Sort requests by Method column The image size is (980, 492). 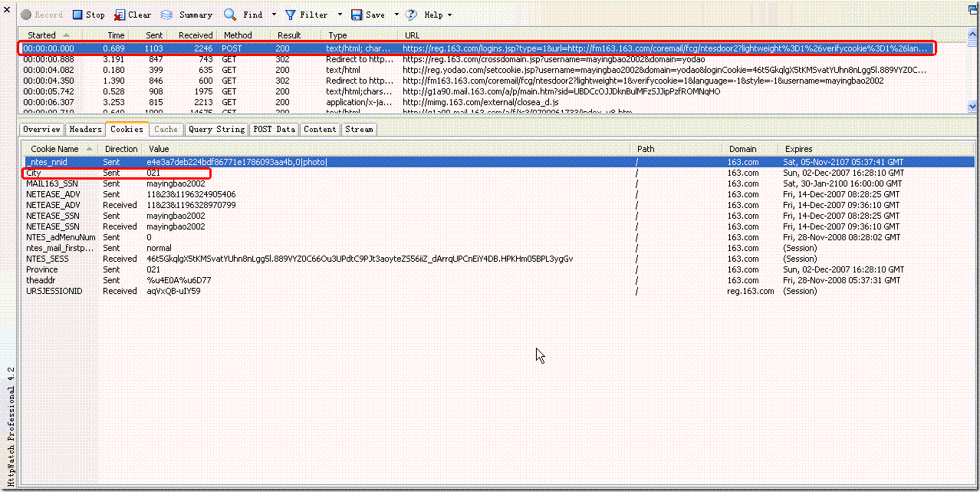[243, 35]
